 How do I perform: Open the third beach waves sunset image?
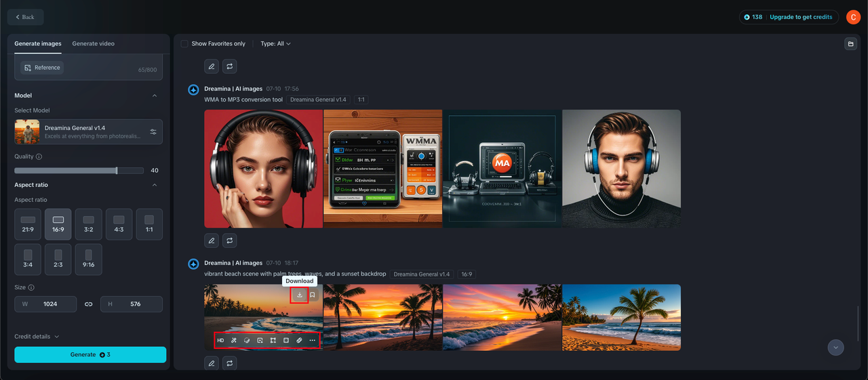coord(502,317)
